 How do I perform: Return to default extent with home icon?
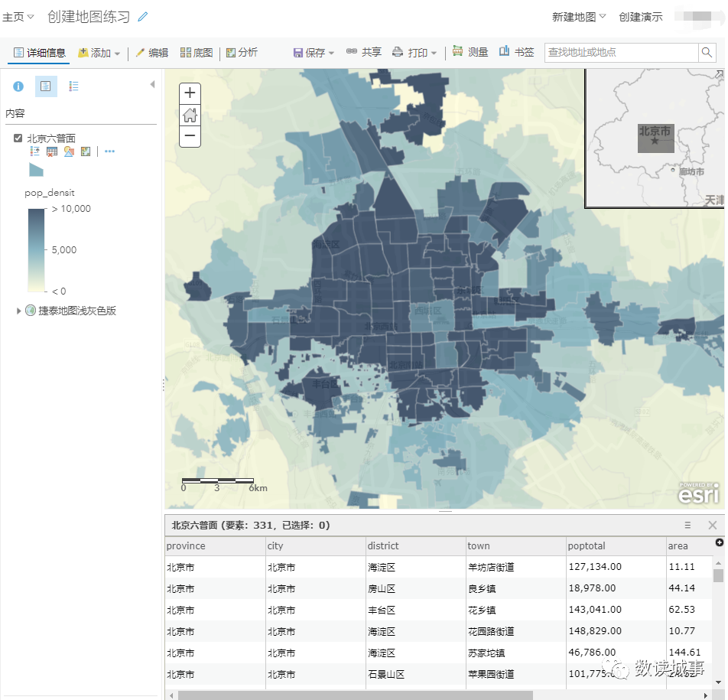point(190,115)
